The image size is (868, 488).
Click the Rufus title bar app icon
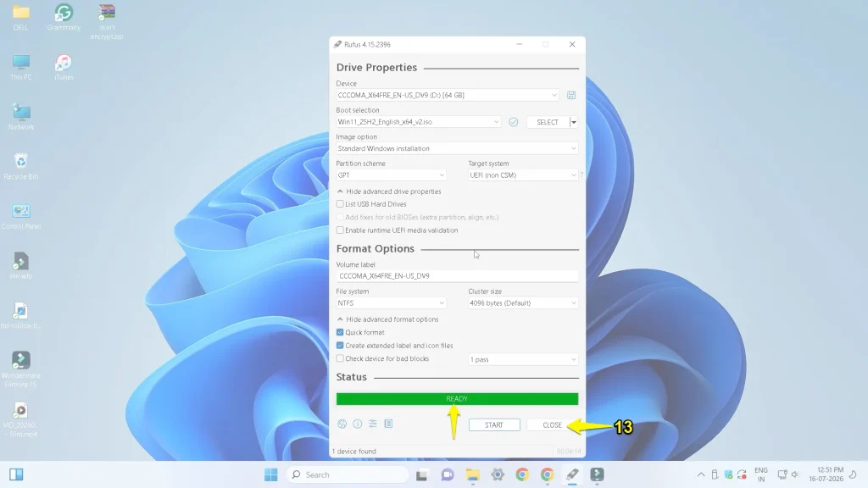tap(337, 44)
